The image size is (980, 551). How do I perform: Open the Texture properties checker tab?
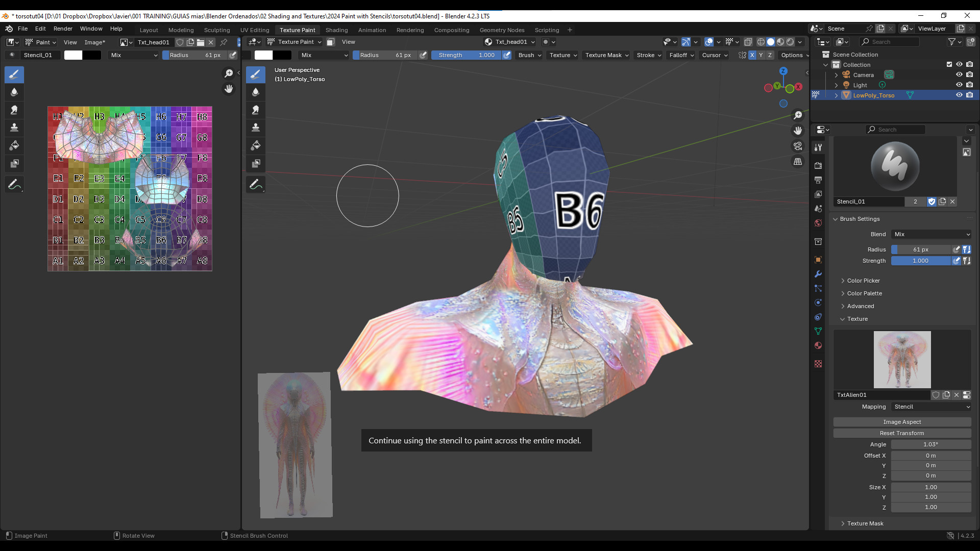[x=818, y=364]
